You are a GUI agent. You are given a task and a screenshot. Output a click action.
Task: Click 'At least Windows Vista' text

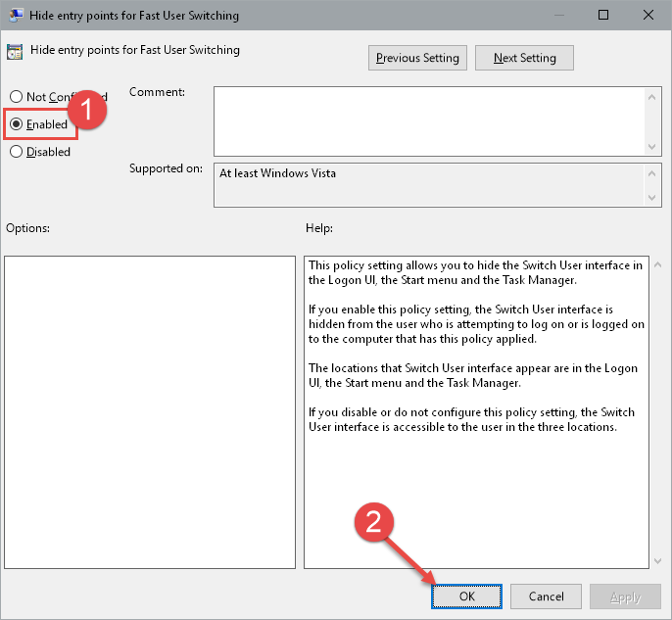pos(278,173)
